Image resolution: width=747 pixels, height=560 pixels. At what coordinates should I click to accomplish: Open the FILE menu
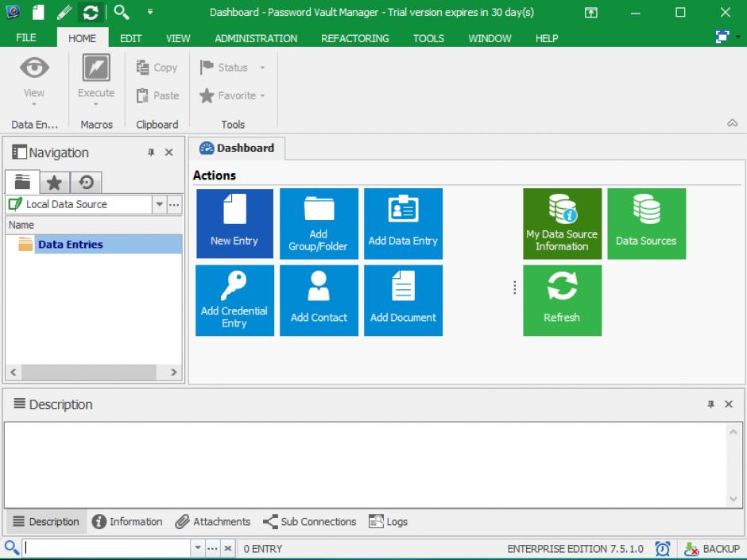[25, 37]
